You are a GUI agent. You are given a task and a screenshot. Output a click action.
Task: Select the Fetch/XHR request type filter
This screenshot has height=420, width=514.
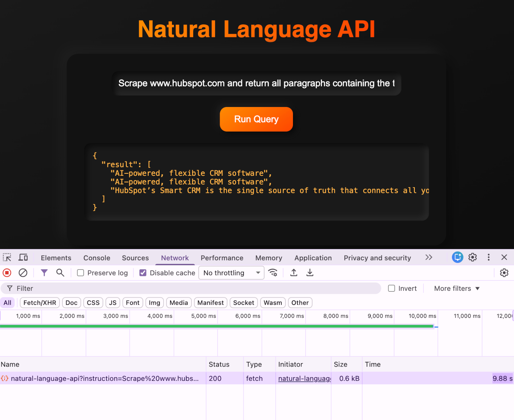39,303
